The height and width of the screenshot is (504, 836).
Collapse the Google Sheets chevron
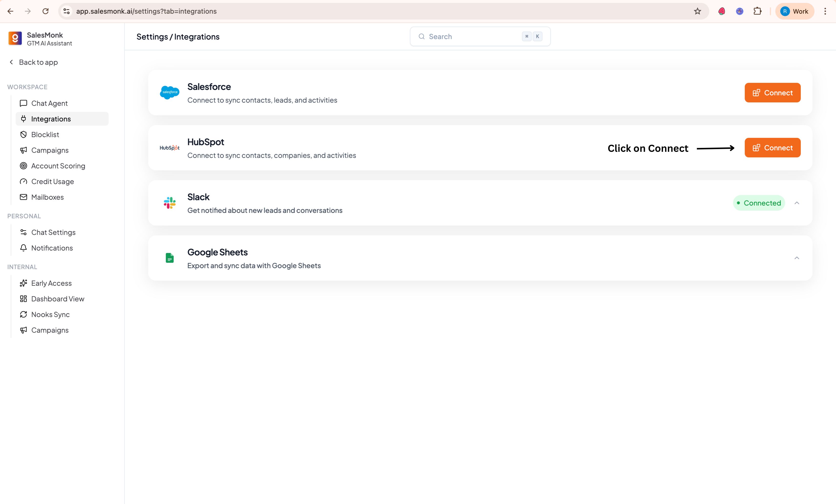(x=797, y=258)
